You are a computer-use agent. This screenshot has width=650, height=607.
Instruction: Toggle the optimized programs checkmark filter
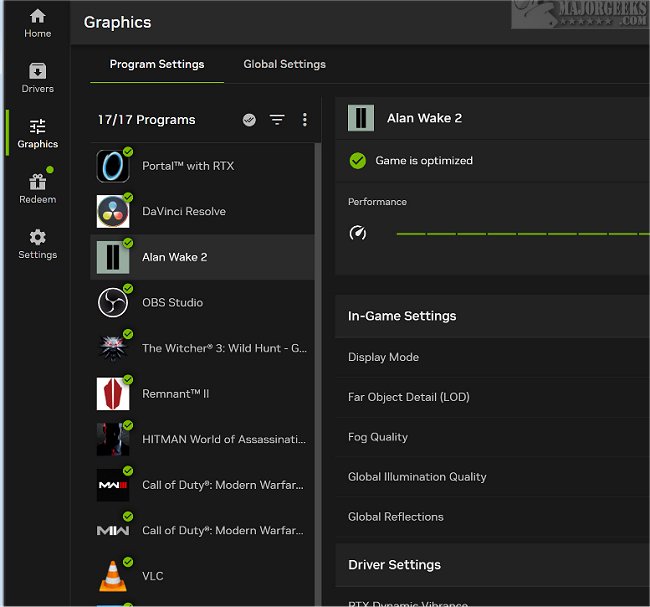[249, 120]
